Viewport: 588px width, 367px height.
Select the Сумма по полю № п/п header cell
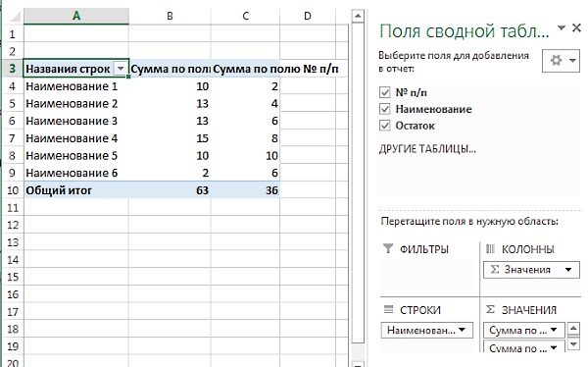click(x=246, y=69)
